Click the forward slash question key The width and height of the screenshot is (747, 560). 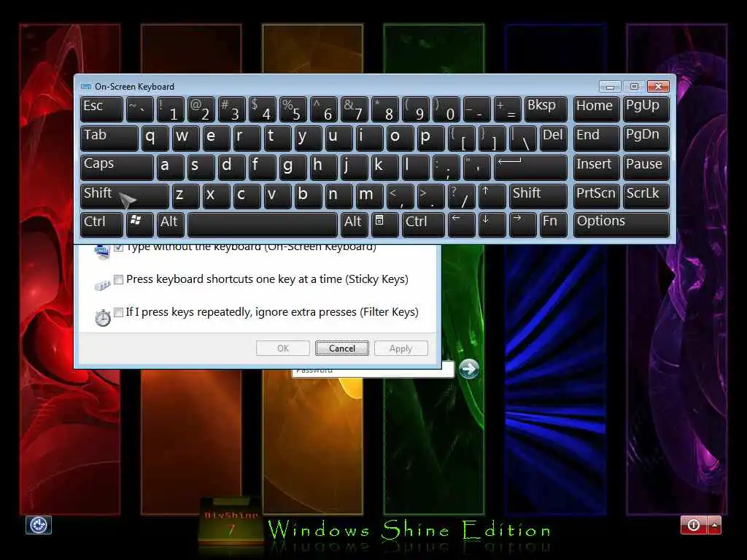coord(461,195)
